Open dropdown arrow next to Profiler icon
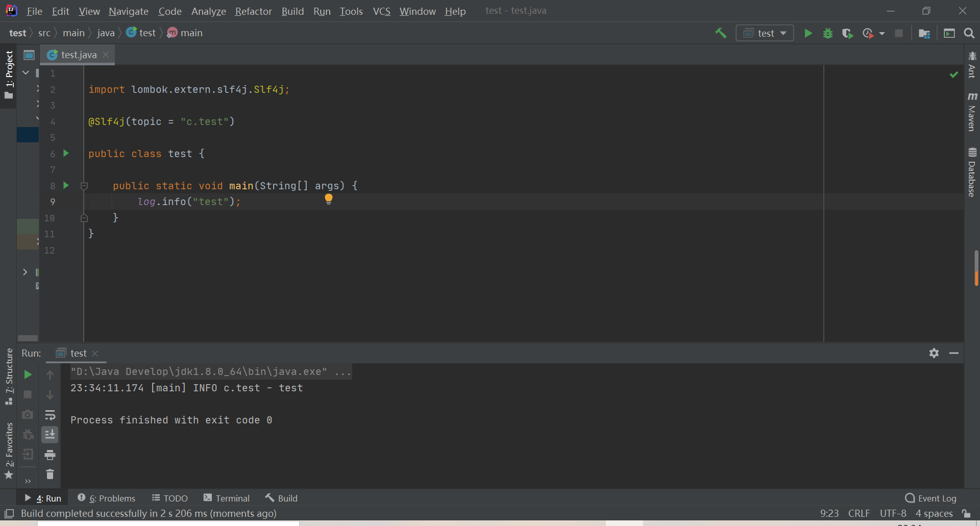The image size is (980, 526). (x=882, y=34)
